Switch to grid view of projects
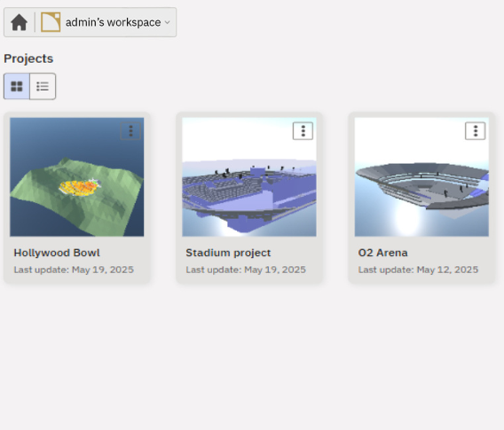 [x=17, y=86]
